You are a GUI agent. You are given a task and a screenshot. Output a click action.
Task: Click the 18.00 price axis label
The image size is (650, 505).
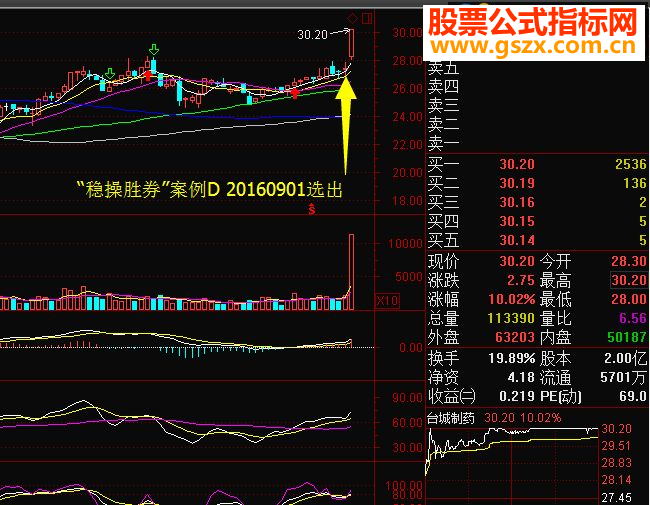(x=407, y=202)
